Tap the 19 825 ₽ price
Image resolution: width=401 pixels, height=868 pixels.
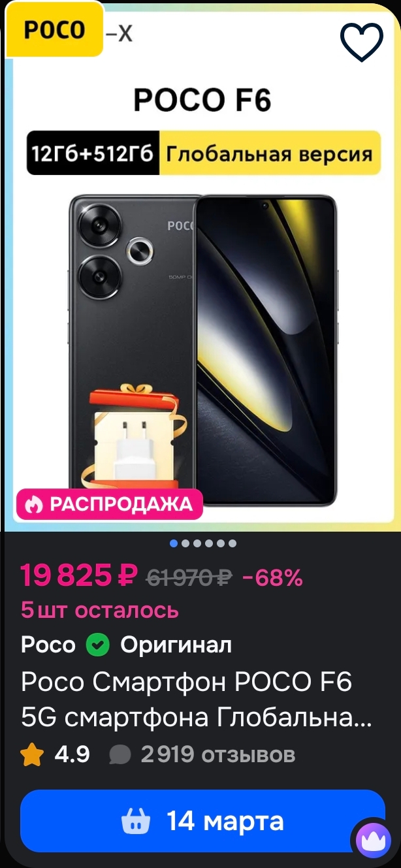click(79, 575)
